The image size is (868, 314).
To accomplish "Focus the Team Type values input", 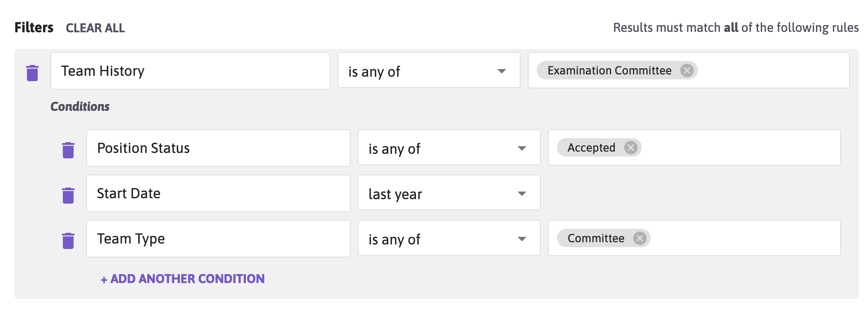I will (x=745, y=238).
